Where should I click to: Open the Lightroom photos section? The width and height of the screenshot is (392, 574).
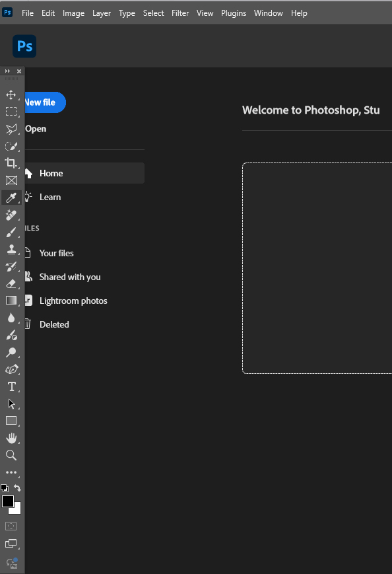pyautogui.click(x=73, y=301)
